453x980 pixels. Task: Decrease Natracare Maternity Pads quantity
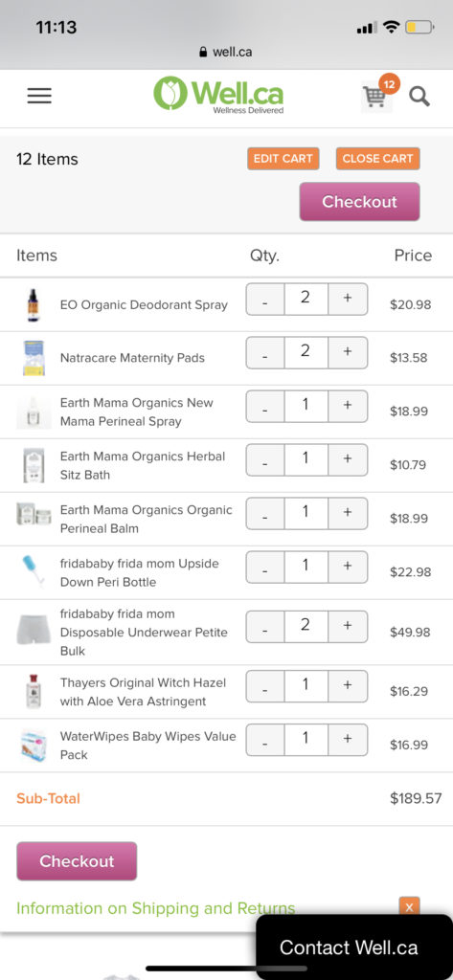pyautogui.click(x=264, y=353)
